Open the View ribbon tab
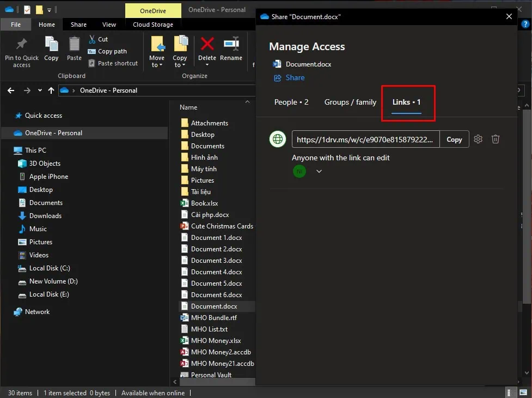532x398 pixels. click(x=109, y=25)
